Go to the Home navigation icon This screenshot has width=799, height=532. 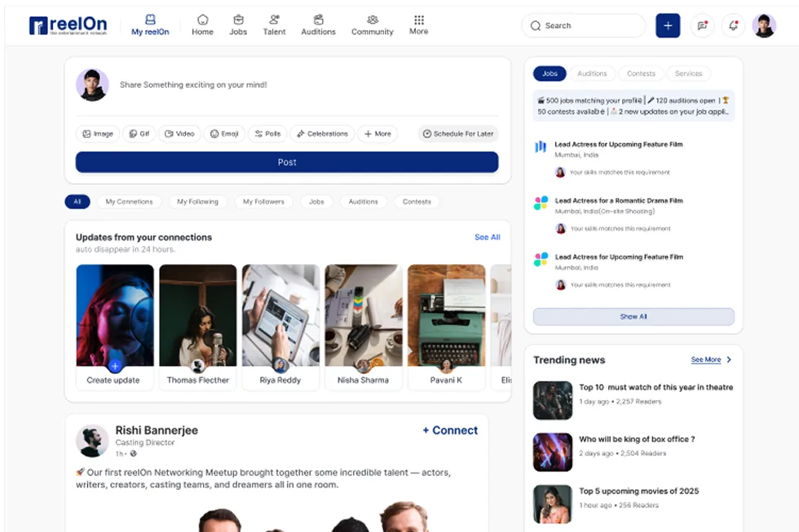point(202,20)
